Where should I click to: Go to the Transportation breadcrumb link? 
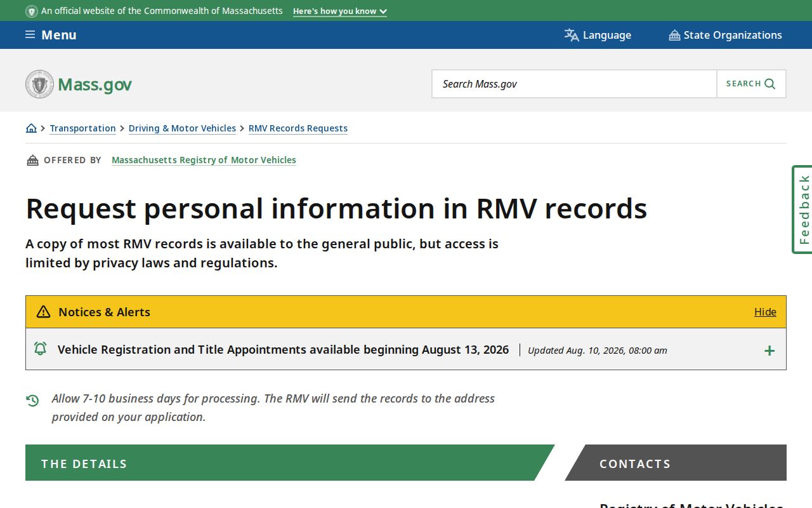pyautogui.click(x=83, y=128)
